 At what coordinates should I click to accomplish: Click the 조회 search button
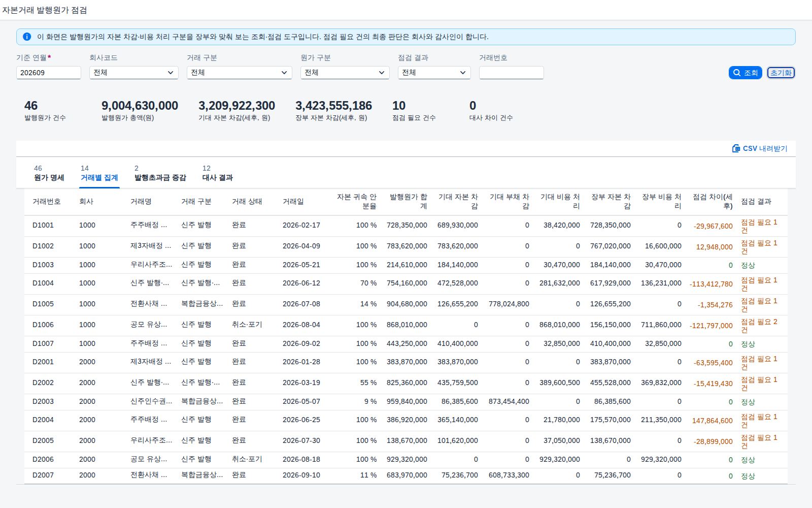point(746,73)
